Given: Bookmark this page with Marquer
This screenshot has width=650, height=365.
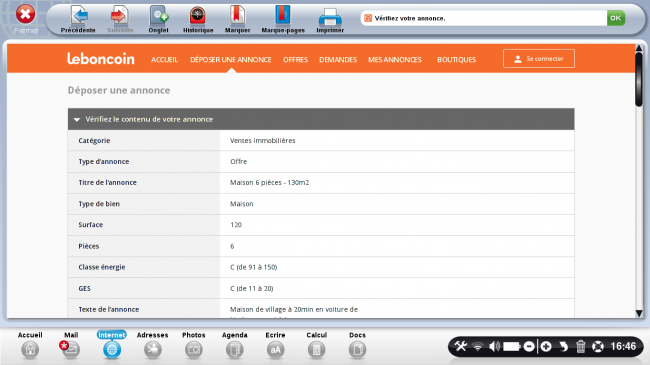Looking at the screenshot, I should click(237, 19).
